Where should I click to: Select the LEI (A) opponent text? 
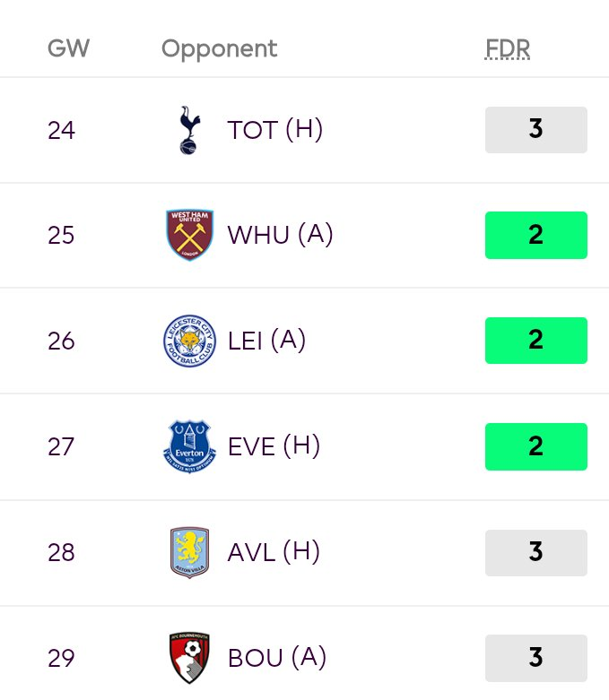(266, 341)
